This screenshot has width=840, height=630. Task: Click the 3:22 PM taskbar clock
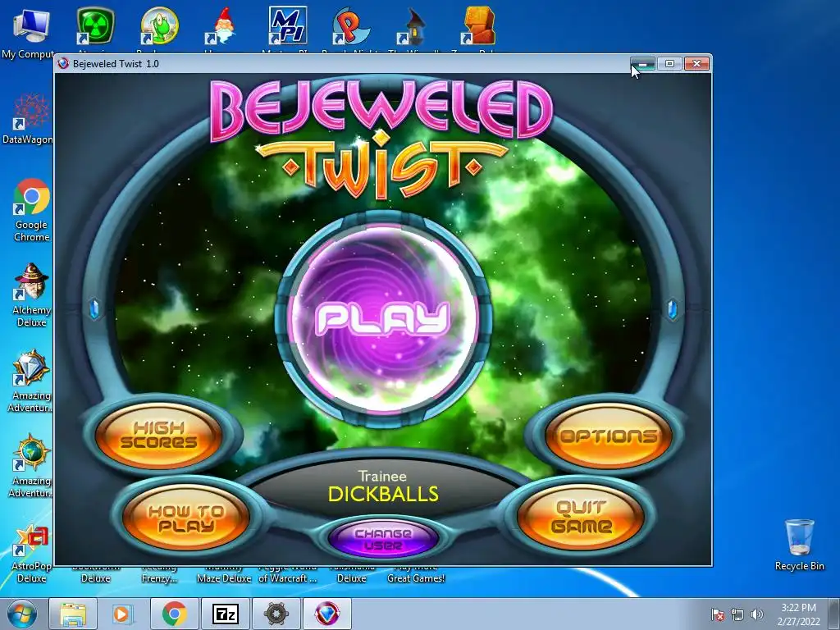pos(798,614)
